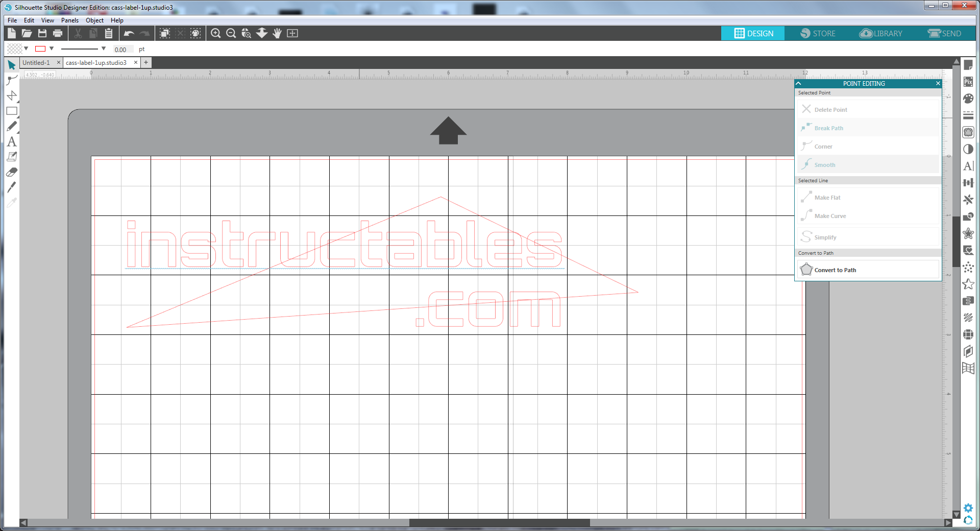The image size is (980, 531).
Task: Activate the Pan hand tool
Action: point(277,33)
